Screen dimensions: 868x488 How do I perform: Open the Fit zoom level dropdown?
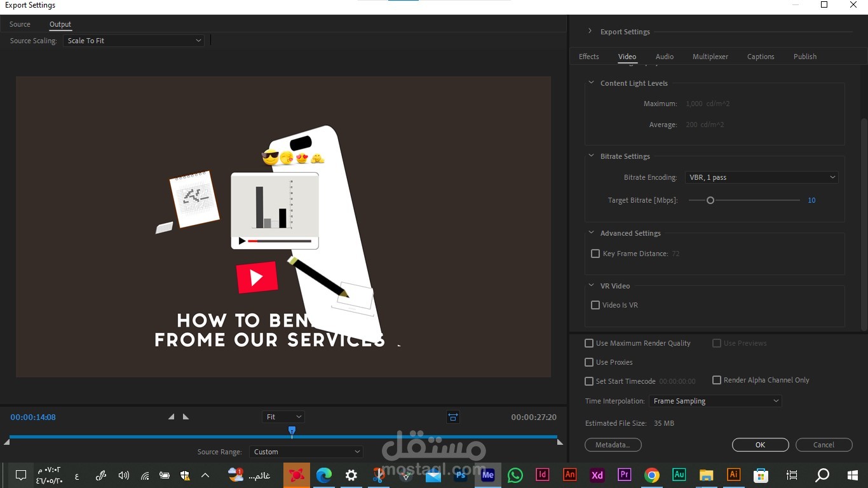click(x=283, y=417)
